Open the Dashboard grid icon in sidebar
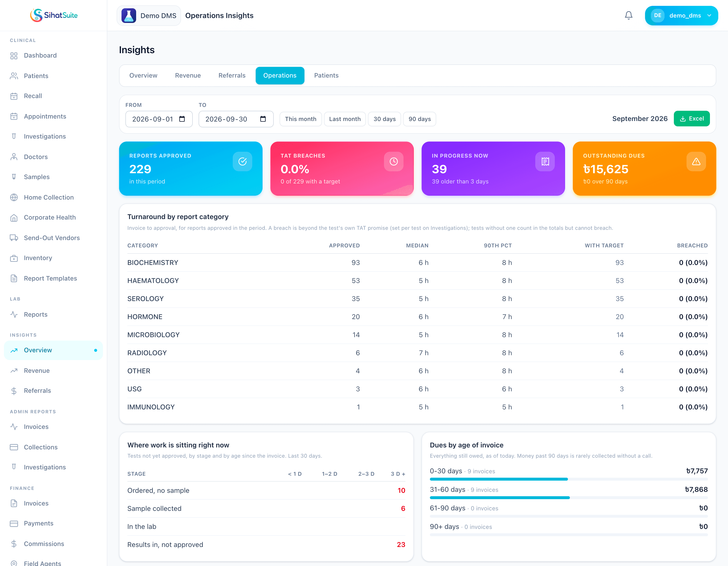This screenshot has width=728, height=566. (14, 56)
